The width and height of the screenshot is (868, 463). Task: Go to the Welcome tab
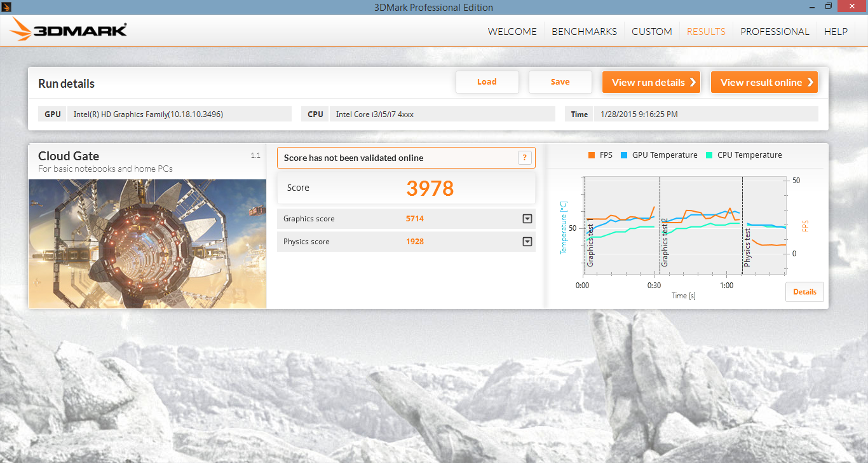[512, 31]
